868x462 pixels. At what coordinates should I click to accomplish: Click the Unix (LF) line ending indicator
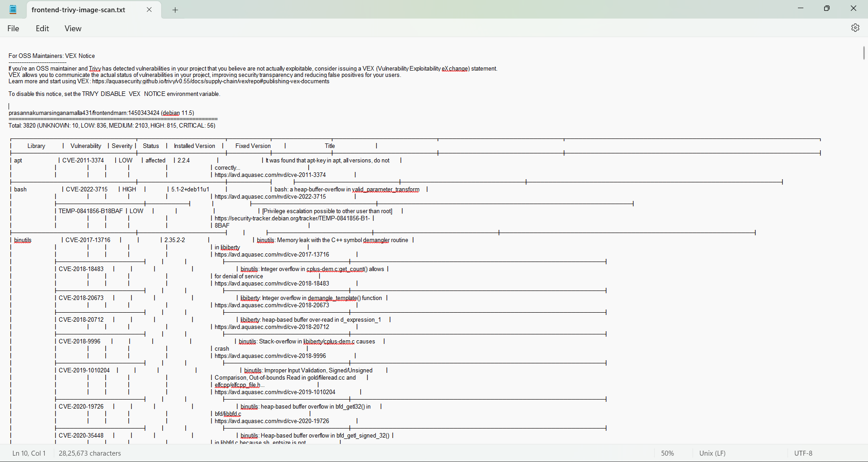pos(712,453)
